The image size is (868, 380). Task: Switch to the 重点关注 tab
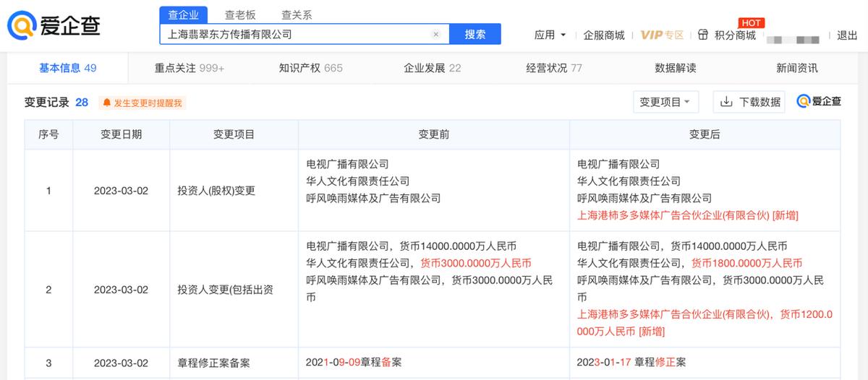pos(190,68)
